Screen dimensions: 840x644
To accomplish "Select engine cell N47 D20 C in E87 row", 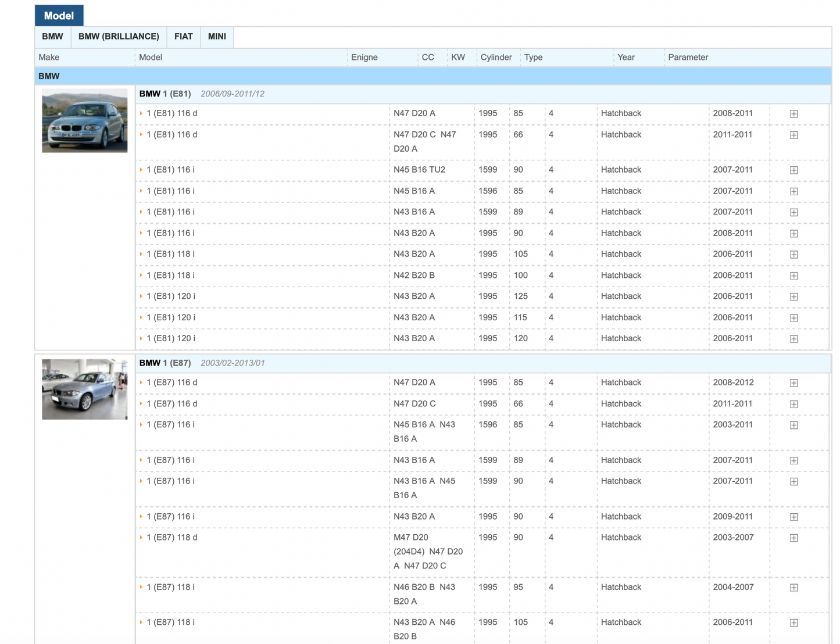I will 414,404.
